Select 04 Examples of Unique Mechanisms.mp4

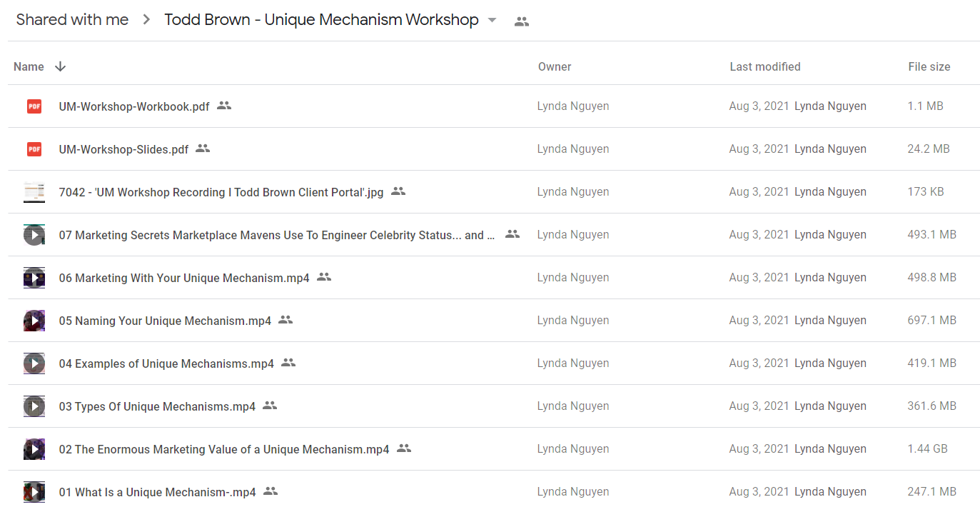click(x=166, y=363)
